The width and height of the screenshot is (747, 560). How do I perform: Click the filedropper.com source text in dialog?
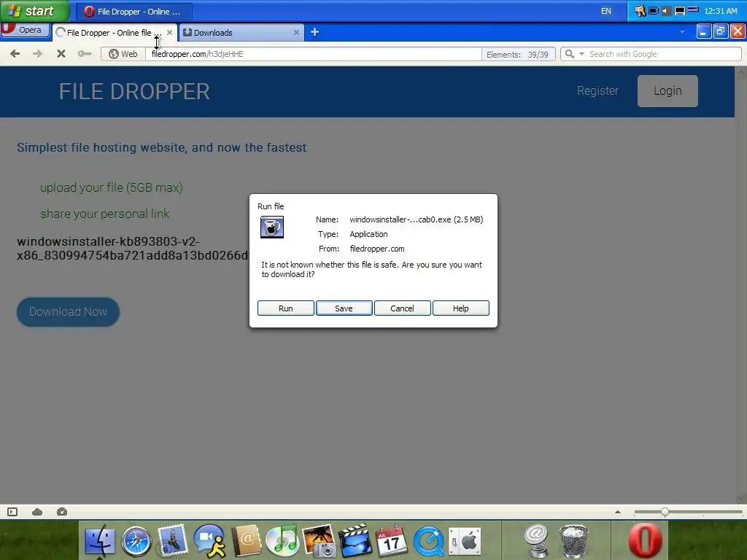[377, 249]
